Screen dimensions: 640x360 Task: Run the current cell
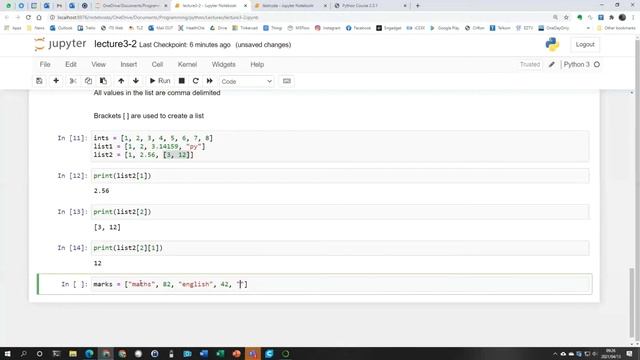tap(160, 81)
